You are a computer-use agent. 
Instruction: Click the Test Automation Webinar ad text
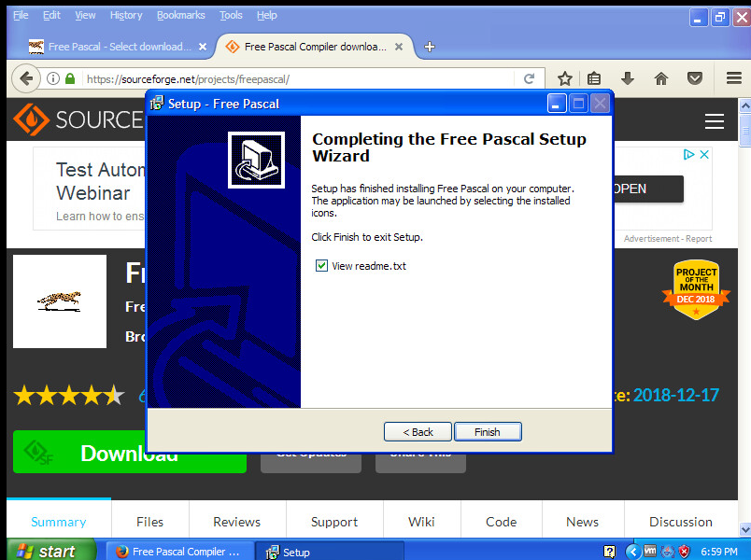point(100,181)
